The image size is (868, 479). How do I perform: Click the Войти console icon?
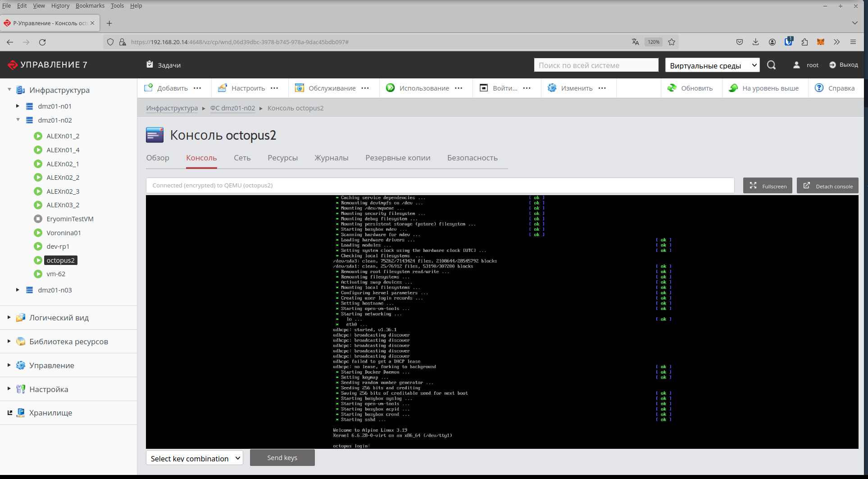(x=483, y=88)
